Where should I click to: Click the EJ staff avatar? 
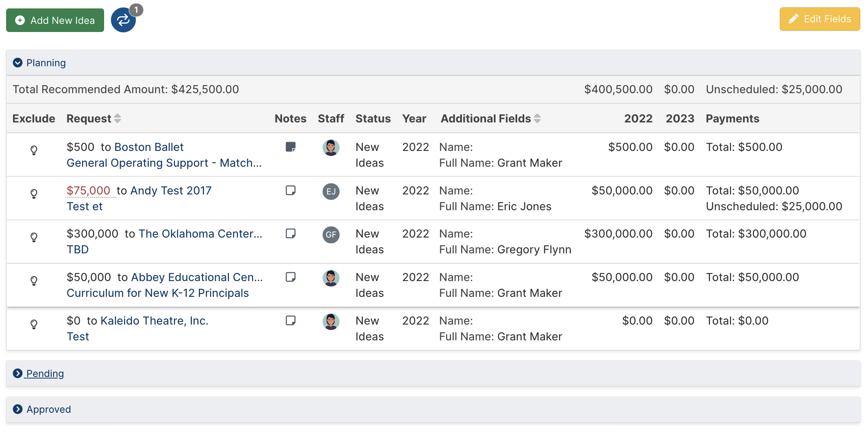click(x=331, y=191)
